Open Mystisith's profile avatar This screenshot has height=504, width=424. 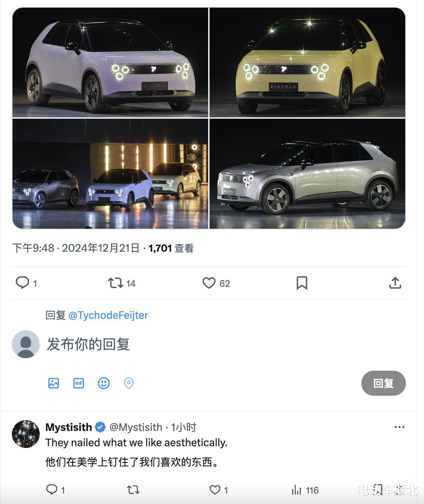26,434
